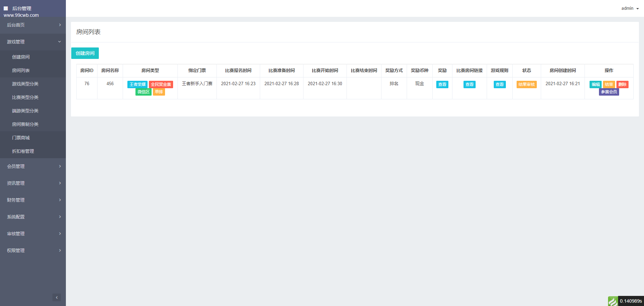Click 查看 in the 比赛房间链接 column
The image size is (644, 306).
click(470, 84)
